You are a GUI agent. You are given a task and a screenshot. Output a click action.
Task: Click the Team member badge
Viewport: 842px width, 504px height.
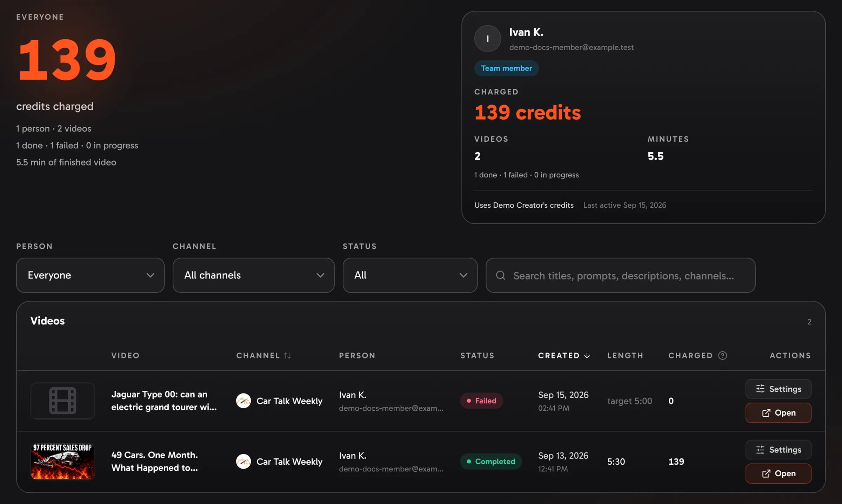(x=506, y=68)
